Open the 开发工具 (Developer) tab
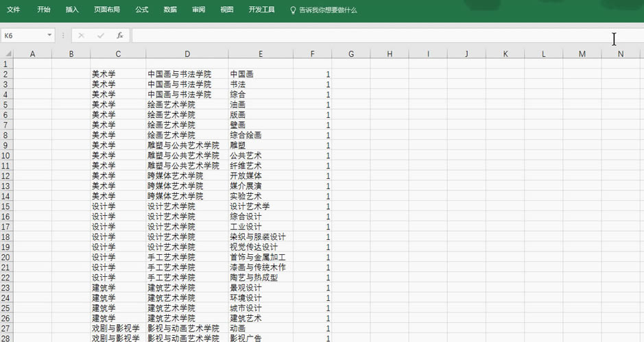The width and height of the screenshot is (644, 342). [x=261, y=10]
